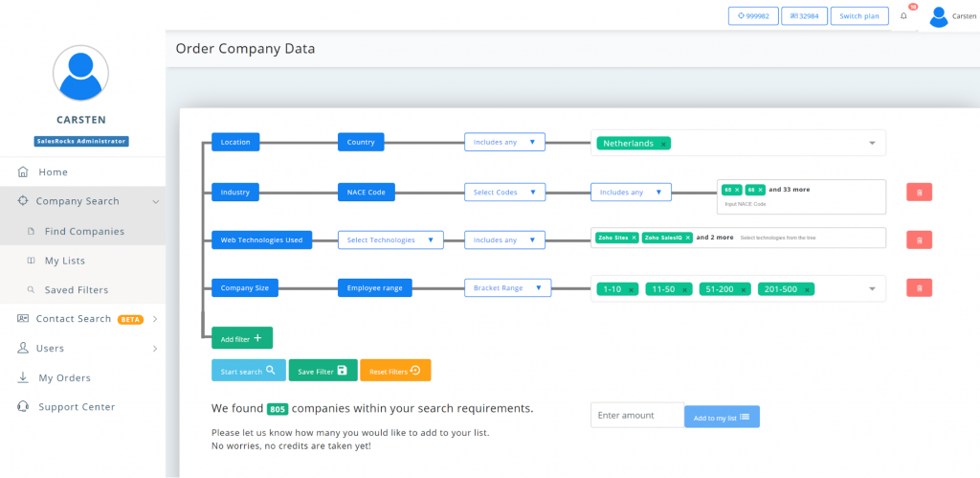Viewport: 980px width, 478px height.
Task: Remove the Netherlands country tag
Action: point(663,144)
